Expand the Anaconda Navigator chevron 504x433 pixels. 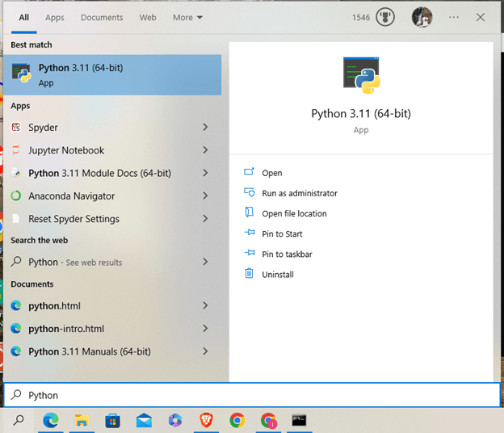coord(205,195)
